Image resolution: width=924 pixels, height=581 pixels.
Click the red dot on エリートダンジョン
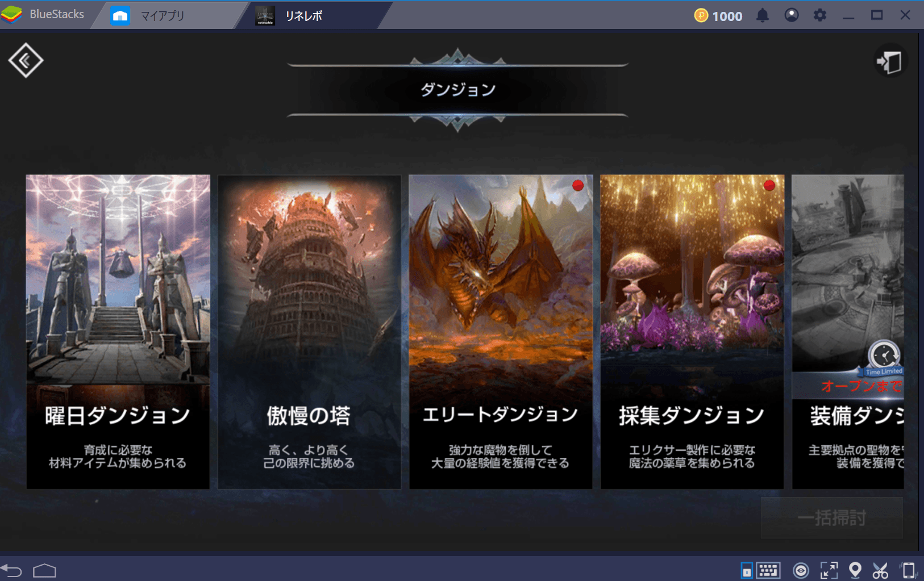[578, 185]
